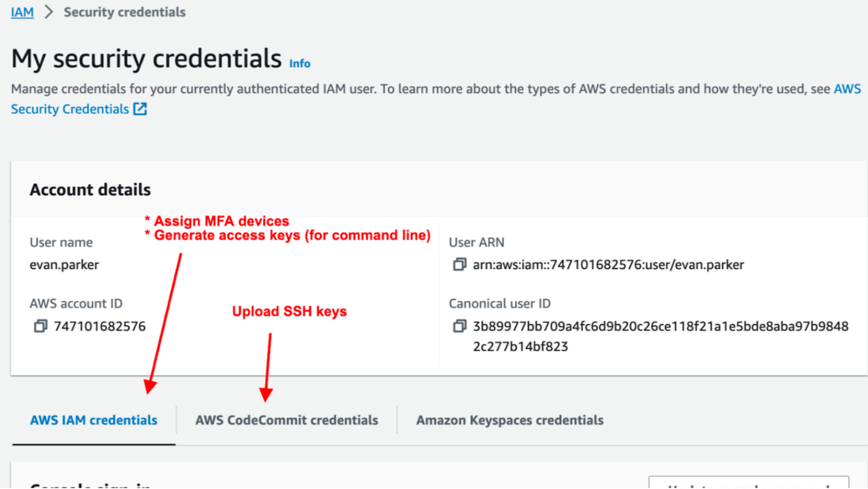Go to IAM via breadcrumb link
Image resolution: width=868 pixels, height=489 pixels.
22,12
